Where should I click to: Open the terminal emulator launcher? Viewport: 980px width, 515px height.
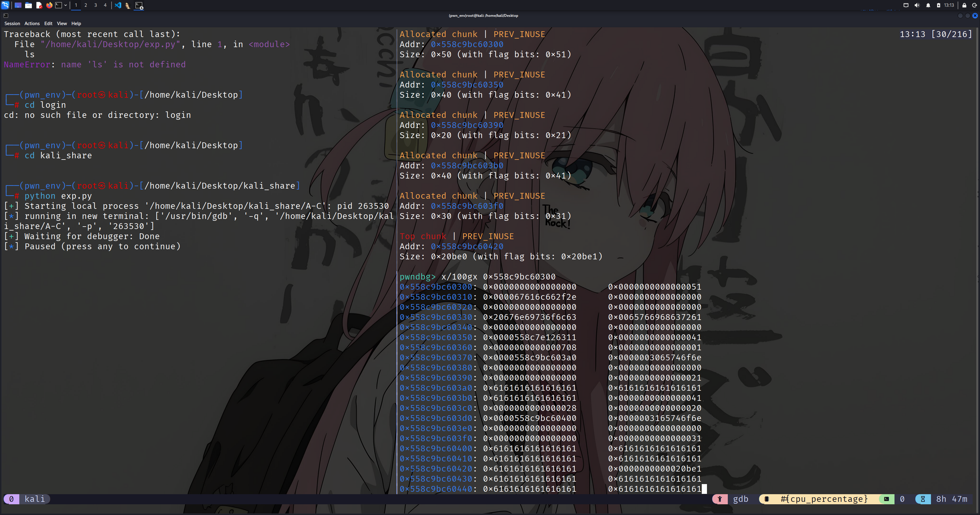59,5
